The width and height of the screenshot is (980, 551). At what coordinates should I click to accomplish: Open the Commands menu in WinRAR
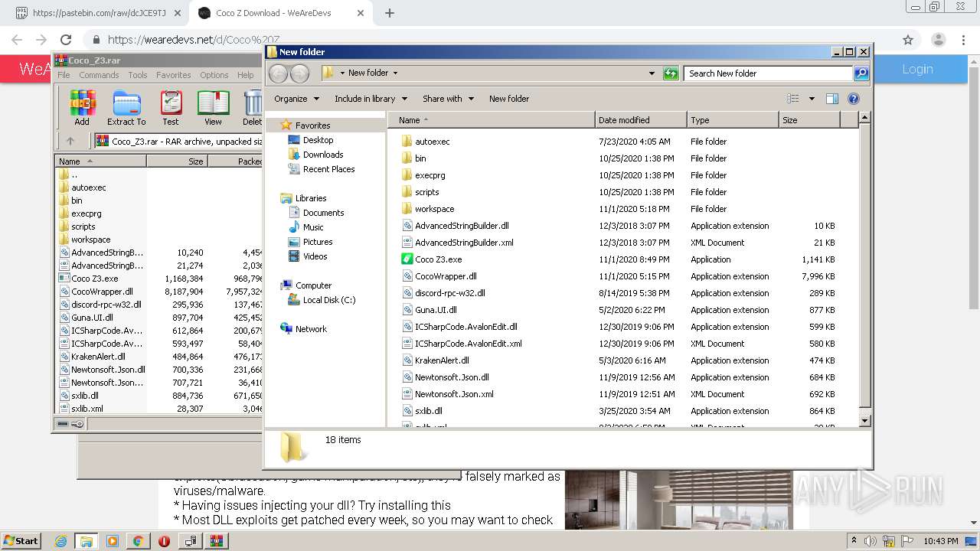click(99, 75)
